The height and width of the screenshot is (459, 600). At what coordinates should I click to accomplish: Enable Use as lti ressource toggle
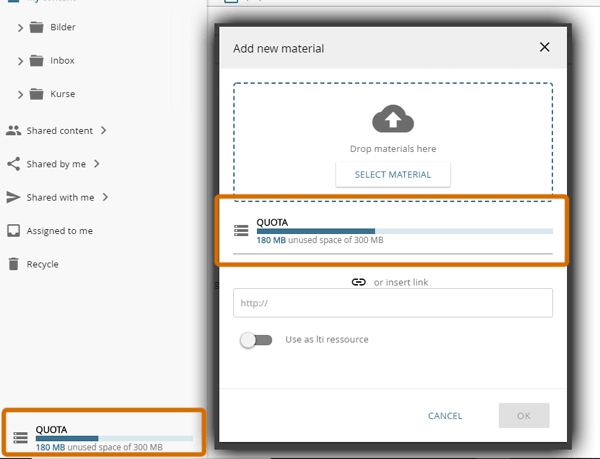point(256,340)
